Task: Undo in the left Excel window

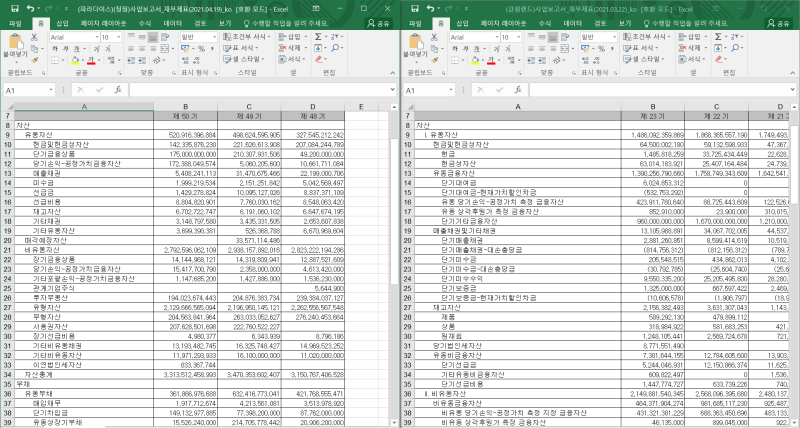Action: pos(30,9)
